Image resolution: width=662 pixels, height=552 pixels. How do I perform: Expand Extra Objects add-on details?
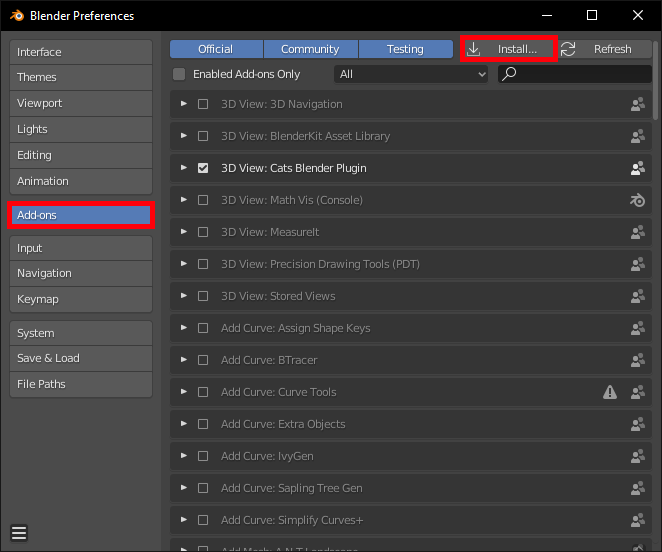tap(184, 424)
